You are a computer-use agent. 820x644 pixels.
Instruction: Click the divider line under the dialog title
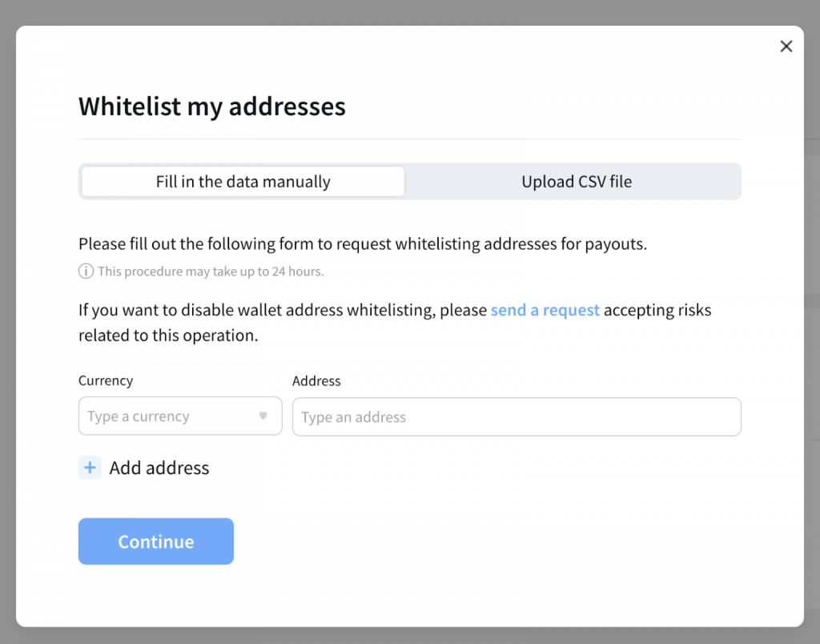tap(409, 139)
